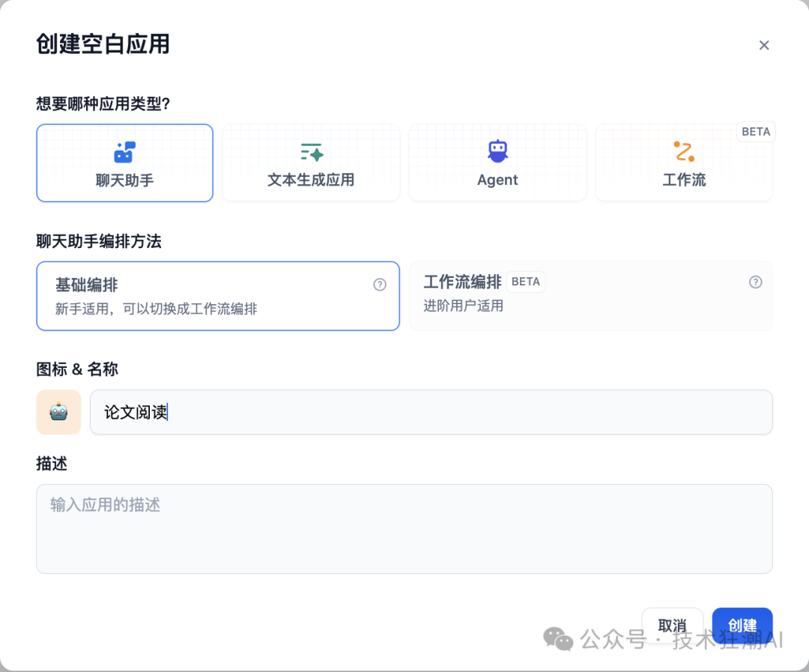The height and width of the screenshot is (672, 809).
Task: Click the 创建空白应用 dialog title
Action: pyautogui.click(x=103, y=44)
